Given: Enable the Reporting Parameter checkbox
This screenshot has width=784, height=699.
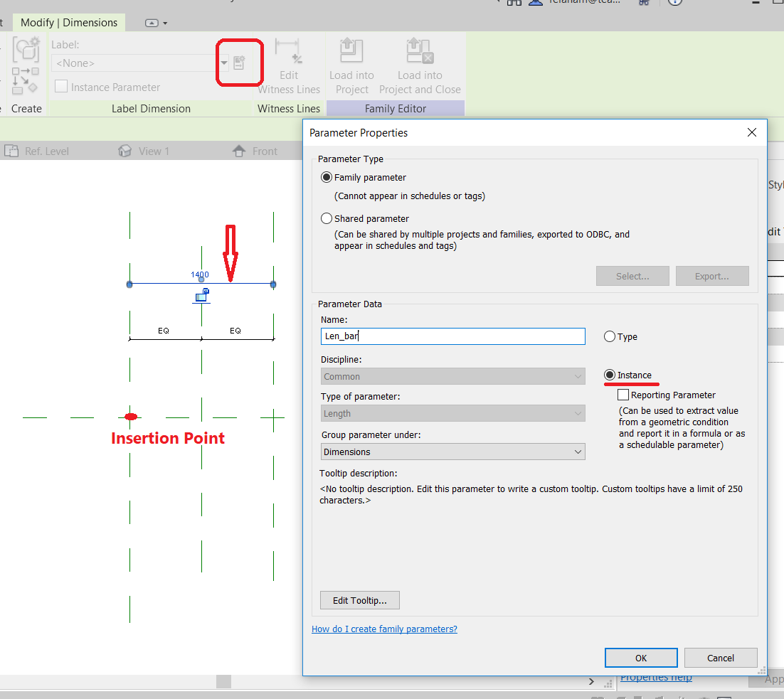Looking at the screenshot, I should pos(623,395).
